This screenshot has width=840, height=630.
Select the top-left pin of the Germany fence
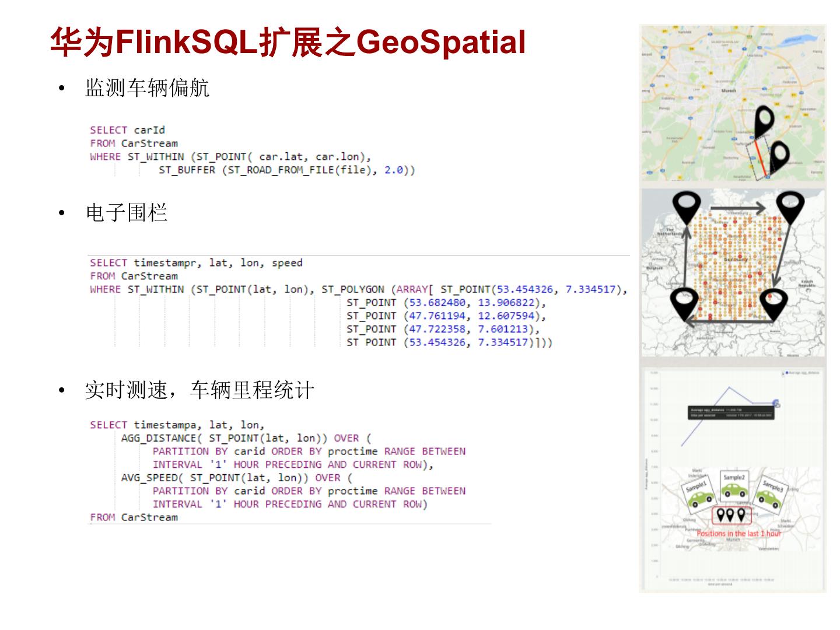coord(687,209)
